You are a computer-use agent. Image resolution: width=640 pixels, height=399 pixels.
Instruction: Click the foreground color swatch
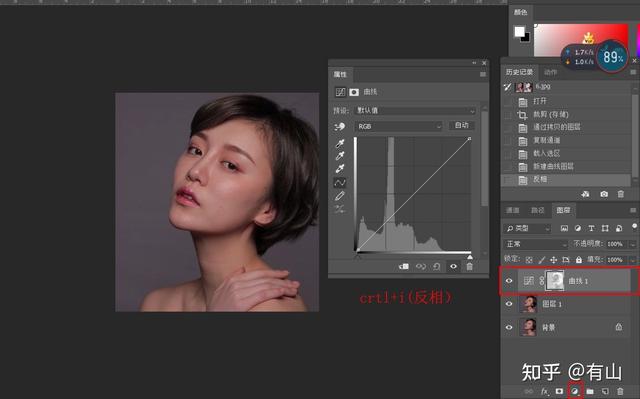519,31
